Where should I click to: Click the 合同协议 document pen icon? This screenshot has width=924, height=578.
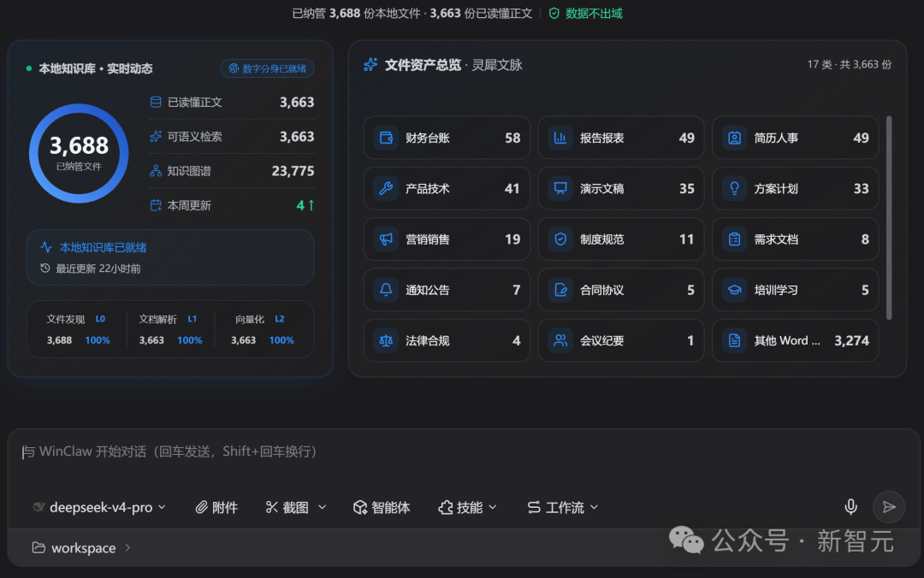point(560,290)
